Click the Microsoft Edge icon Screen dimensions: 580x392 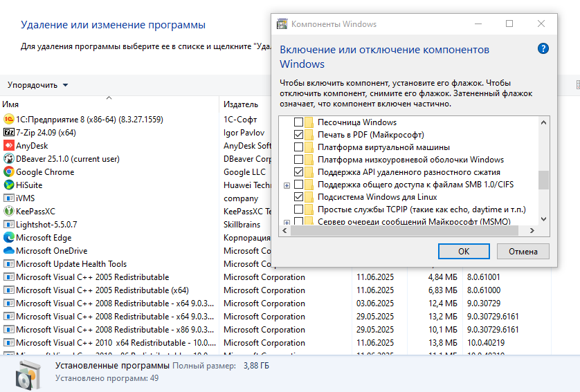click(9, 237)
